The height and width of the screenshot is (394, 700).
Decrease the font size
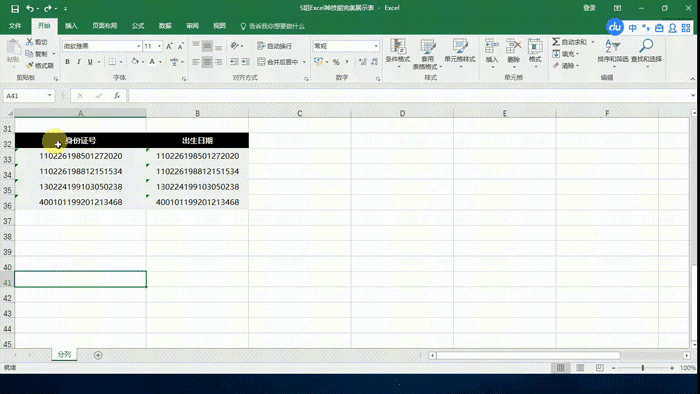coord(180,46)
